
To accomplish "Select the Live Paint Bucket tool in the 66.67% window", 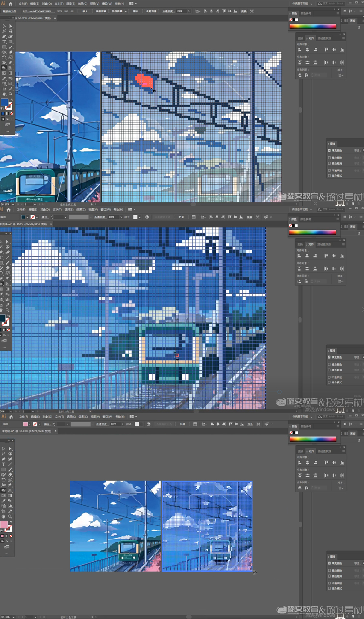I will pos(4,68).
